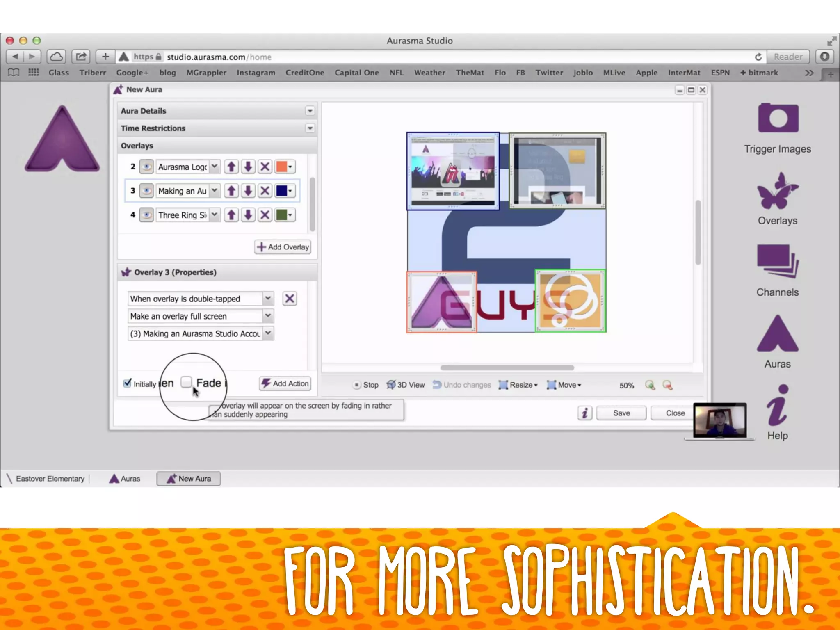Switch to 3D View

406,385
